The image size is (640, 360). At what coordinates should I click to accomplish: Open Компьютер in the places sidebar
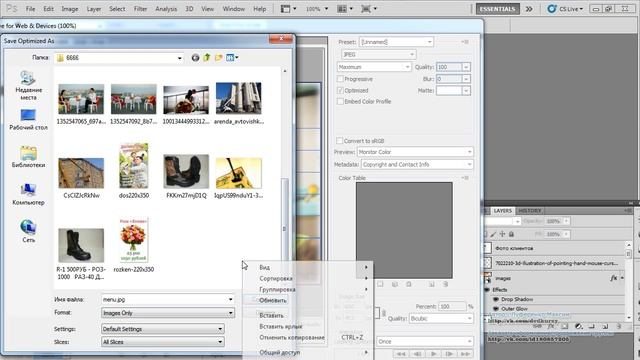(28, 195)
